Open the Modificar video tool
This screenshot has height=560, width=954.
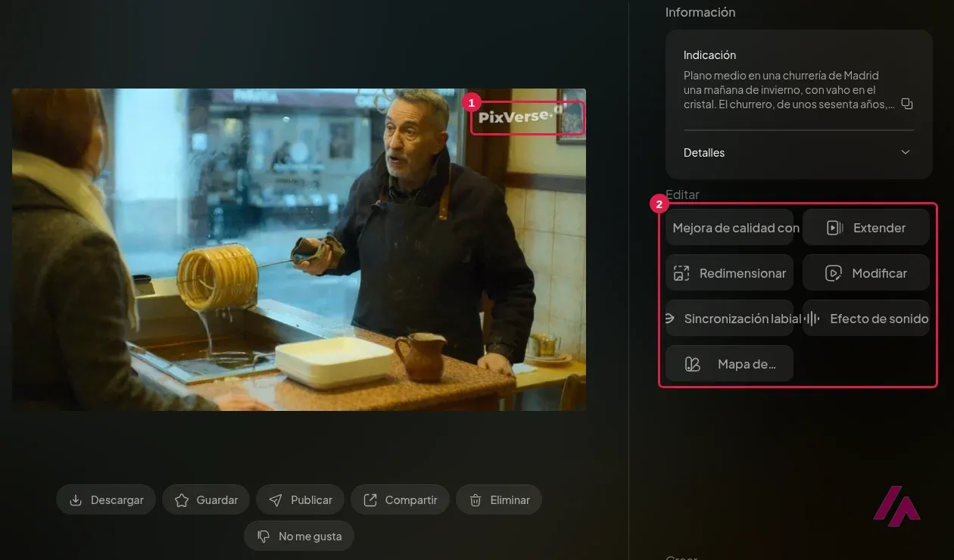click(866, 273)
